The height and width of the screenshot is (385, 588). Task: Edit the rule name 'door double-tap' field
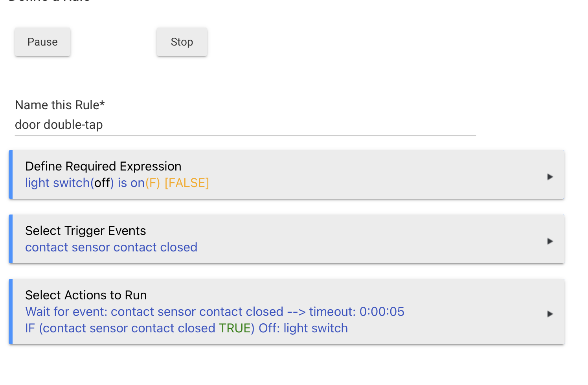pos(245,125)
